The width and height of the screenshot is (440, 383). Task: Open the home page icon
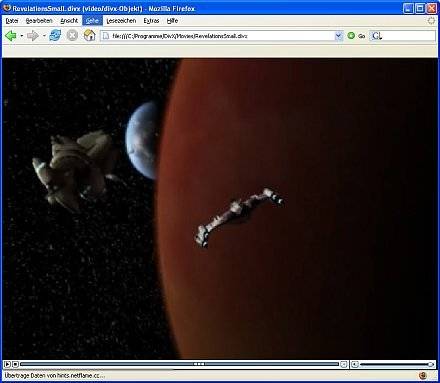pos(89,35)
